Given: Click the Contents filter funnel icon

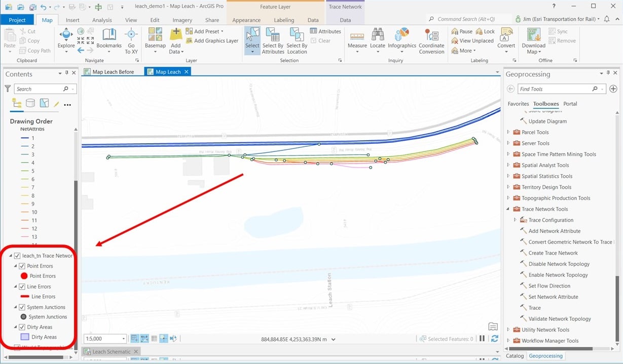Looking at the screenshot, I should point(8,89).
